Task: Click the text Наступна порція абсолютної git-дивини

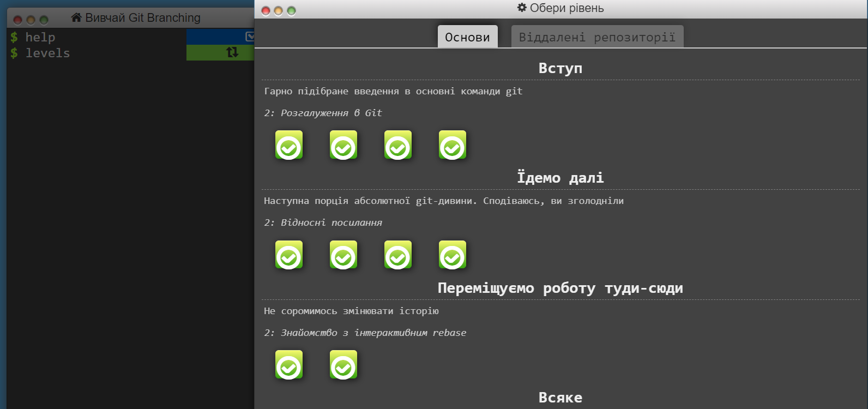Action: [370, 201]
